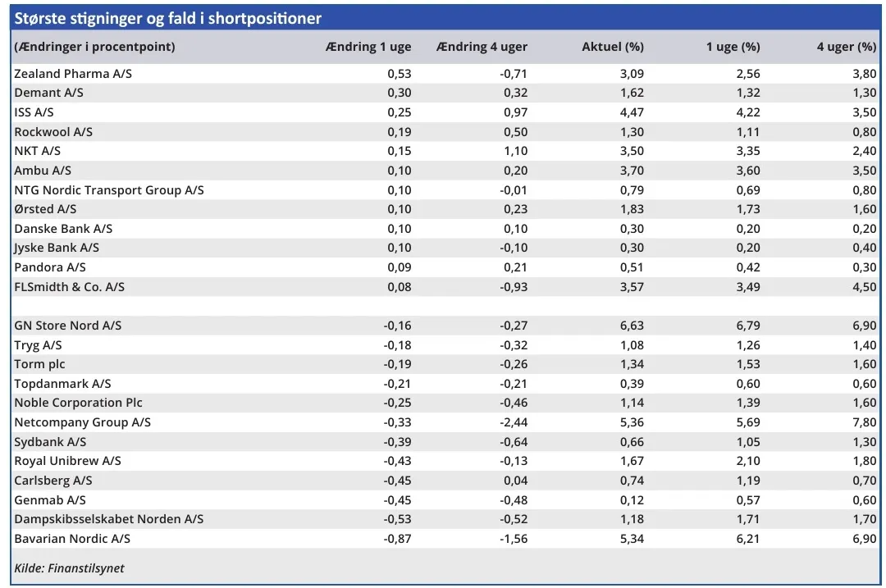
Task: Select the 'Ændring 4 uger' column header
Action: click(x=482, y=47)
